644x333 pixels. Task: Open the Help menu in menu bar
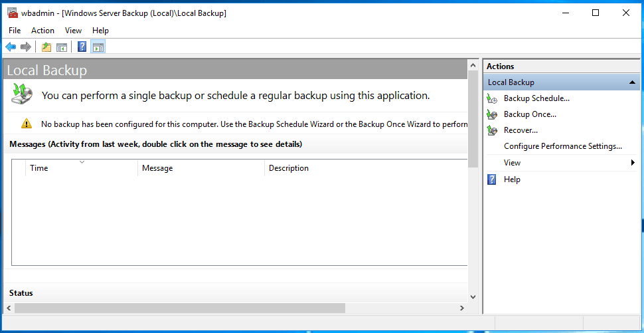point(101,31)
